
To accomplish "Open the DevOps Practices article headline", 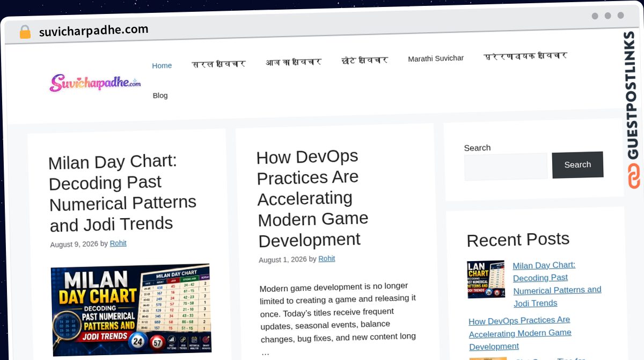I will (312, 198).
